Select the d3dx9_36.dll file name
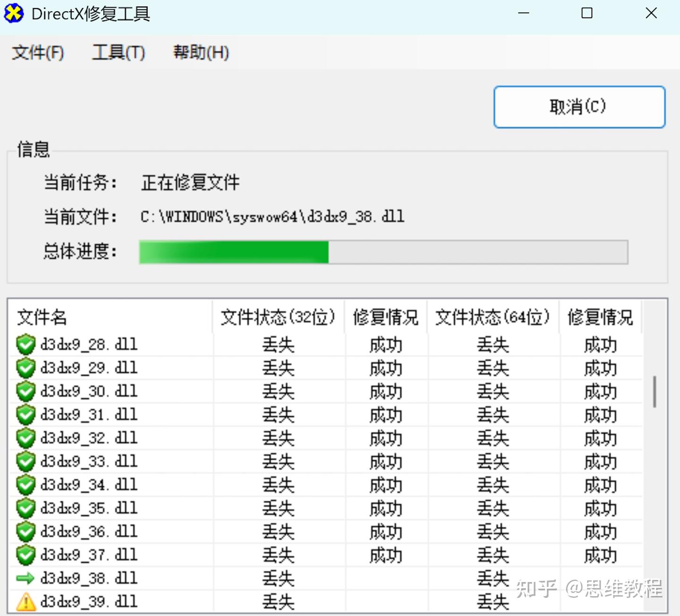 tap(89, 532)
